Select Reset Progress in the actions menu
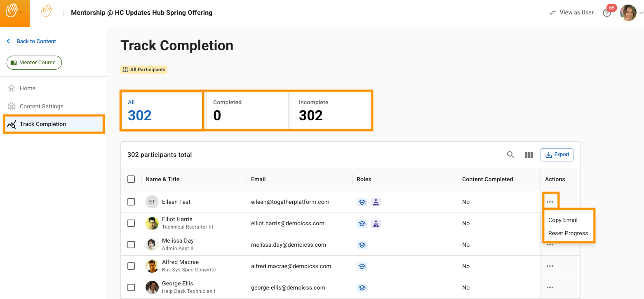Image resolution: width=644 pixels, height=299 pixels. coord(568,233)
